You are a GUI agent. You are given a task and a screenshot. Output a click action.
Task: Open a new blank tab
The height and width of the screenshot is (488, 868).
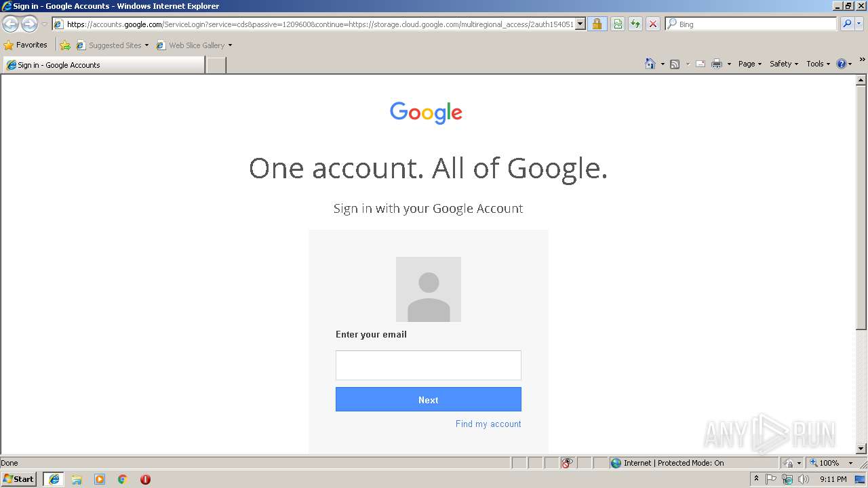coord(216,65)
